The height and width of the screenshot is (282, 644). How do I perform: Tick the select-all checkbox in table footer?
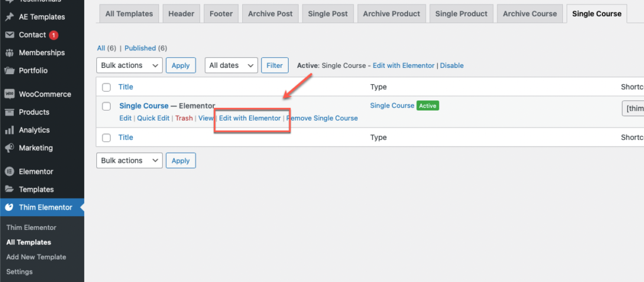coord(106,138)
